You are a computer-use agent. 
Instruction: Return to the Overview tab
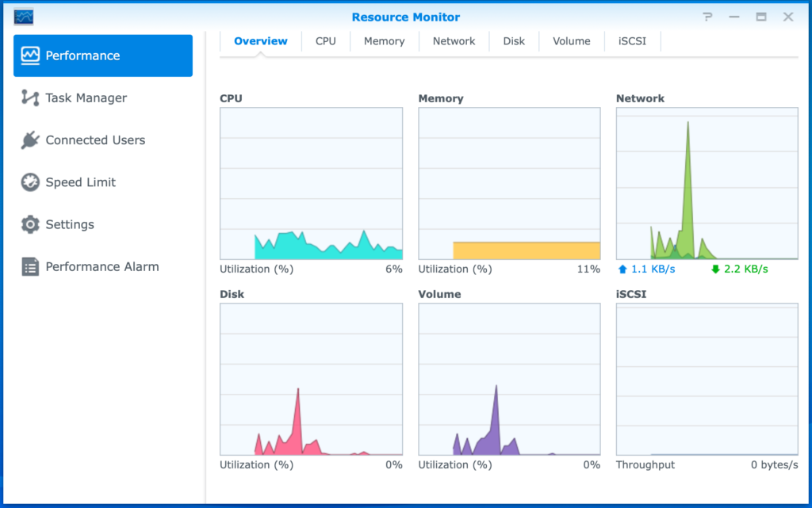click(x=261, y=40)
